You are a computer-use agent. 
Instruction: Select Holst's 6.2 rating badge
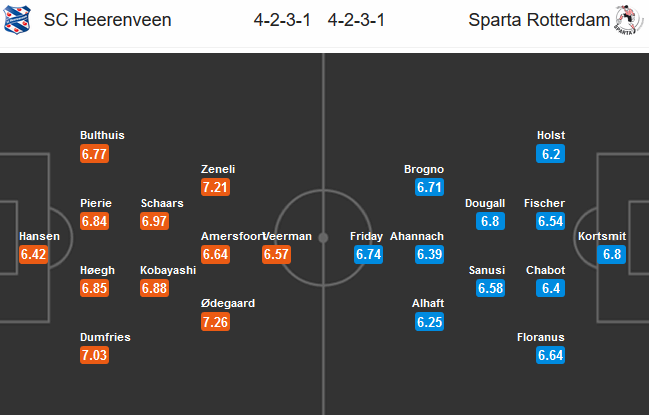551,154
